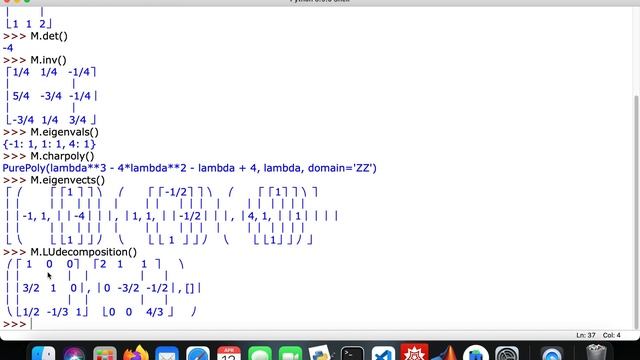This screenshot has width=640, height=360.
Task: Open Finder from the dock
Action: 43,353
